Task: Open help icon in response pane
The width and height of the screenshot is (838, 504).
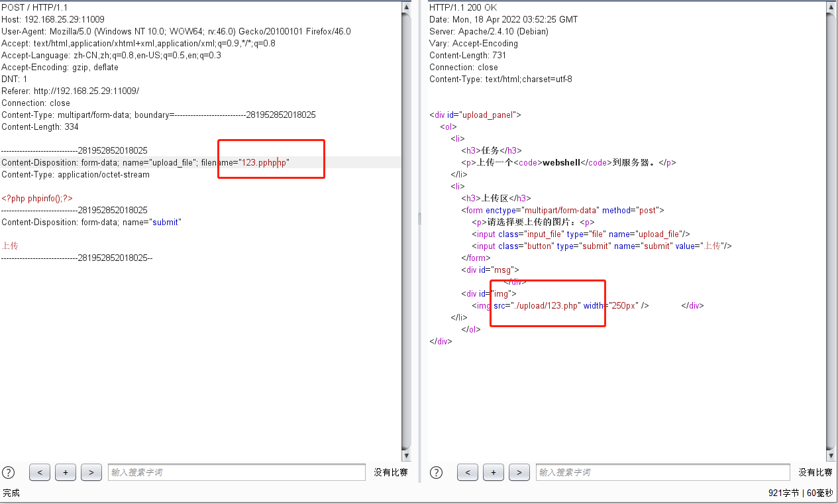Action: pyautogui.click(x=436, y=472)
